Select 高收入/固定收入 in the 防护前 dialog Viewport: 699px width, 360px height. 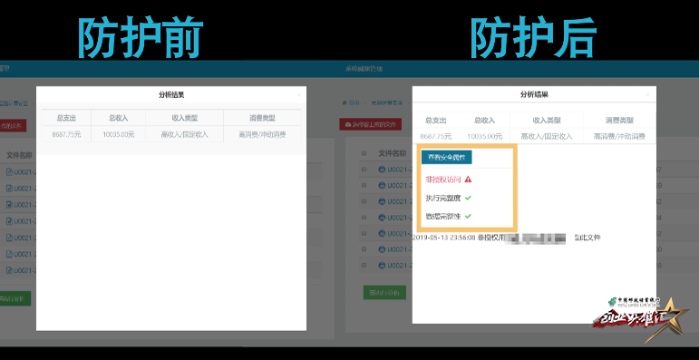pos(184,134)
